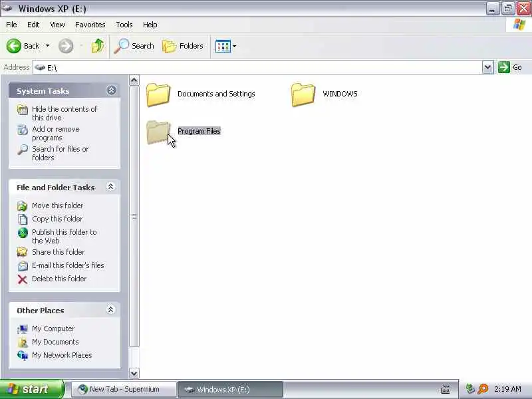Click the Windows Start button
532x399 pixels.
[x=32, y=389]
